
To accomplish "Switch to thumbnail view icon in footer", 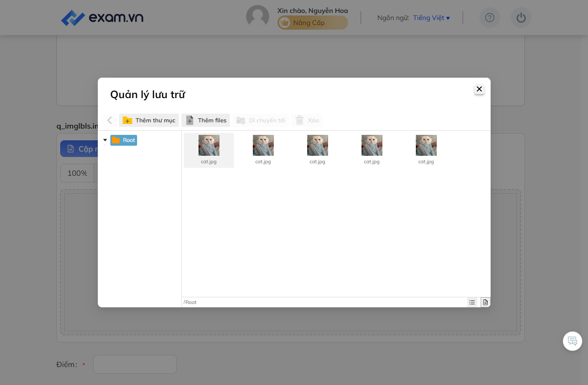I will 485,302.
